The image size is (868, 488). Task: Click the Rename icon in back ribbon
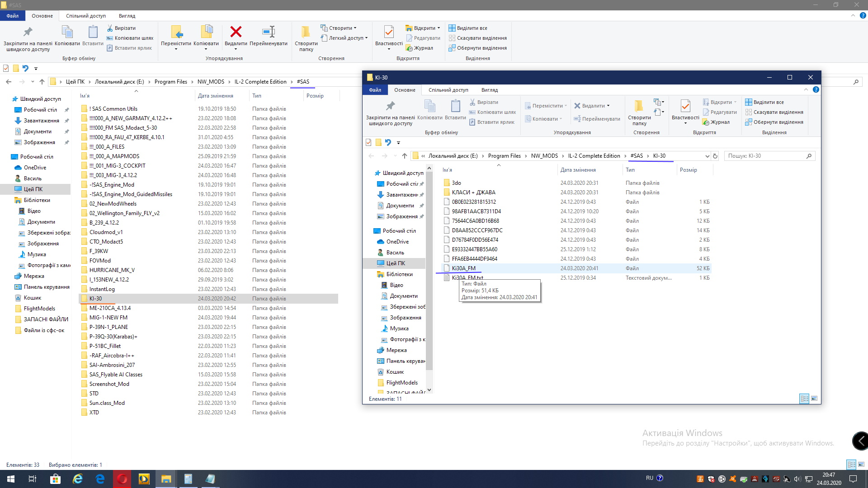point(268,33)
